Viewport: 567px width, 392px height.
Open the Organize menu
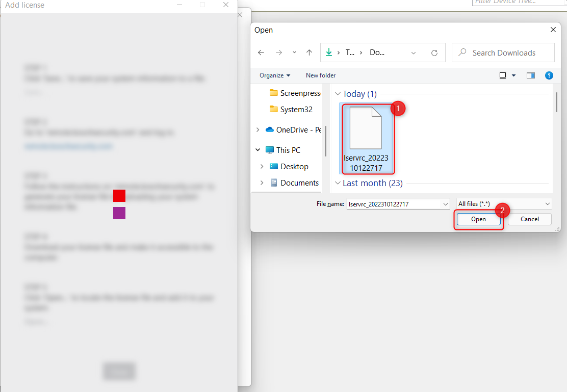(x=274, y=75)
